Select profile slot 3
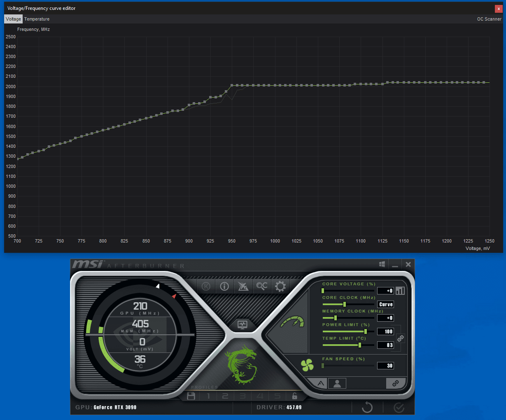This screenshot has height=420, width=506. tap(243, 396)
